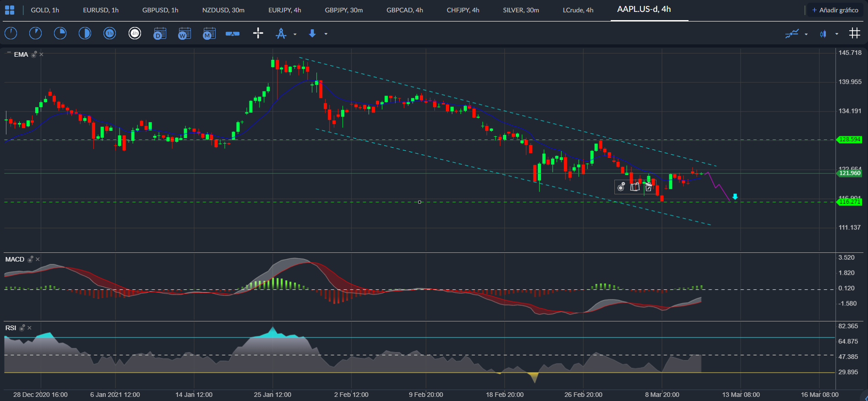Select the 1-minute timeframe clock icon
The height and width of the screenshot is (401, 868).
point(11,33)
